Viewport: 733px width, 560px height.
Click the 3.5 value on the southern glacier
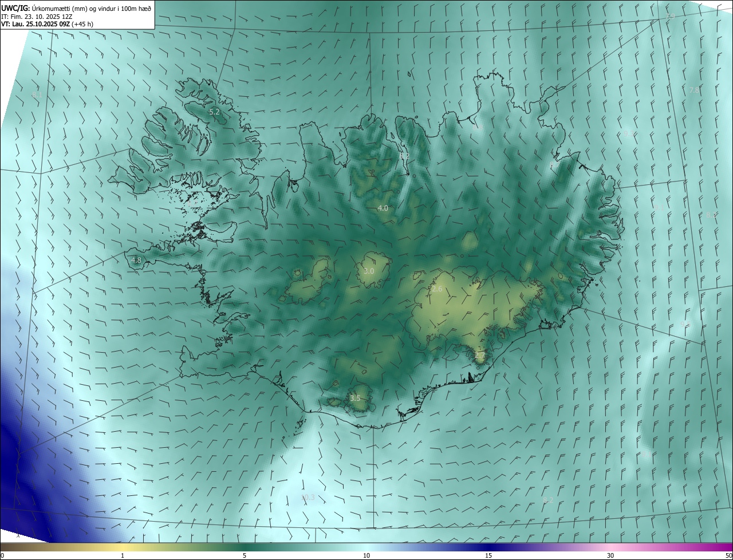pos(355,398)
